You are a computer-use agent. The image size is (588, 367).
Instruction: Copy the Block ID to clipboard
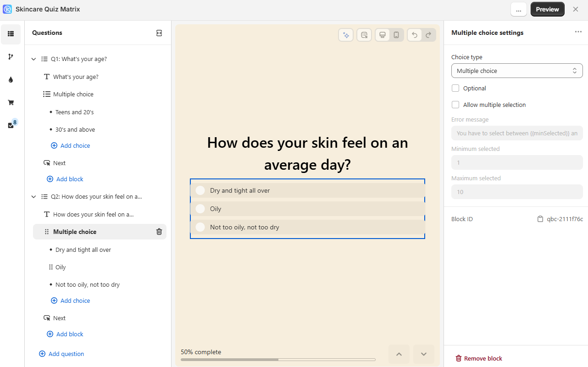(540, 219)
